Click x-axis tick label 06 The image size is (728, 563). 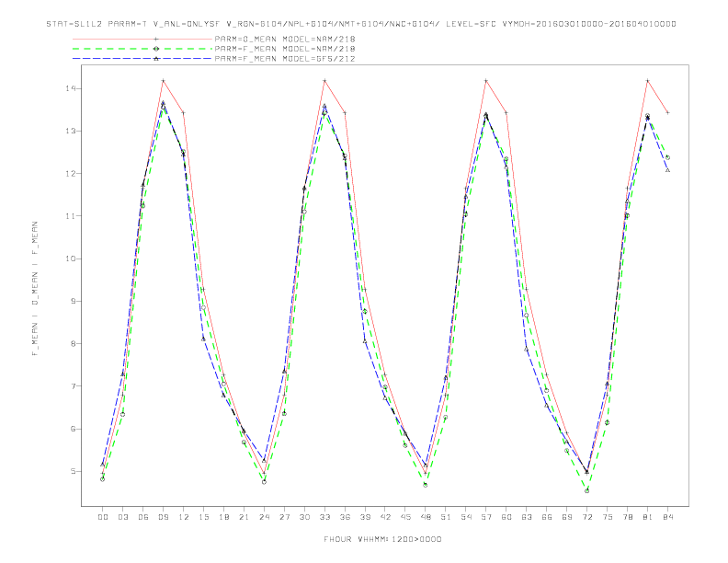pos(143,517)
